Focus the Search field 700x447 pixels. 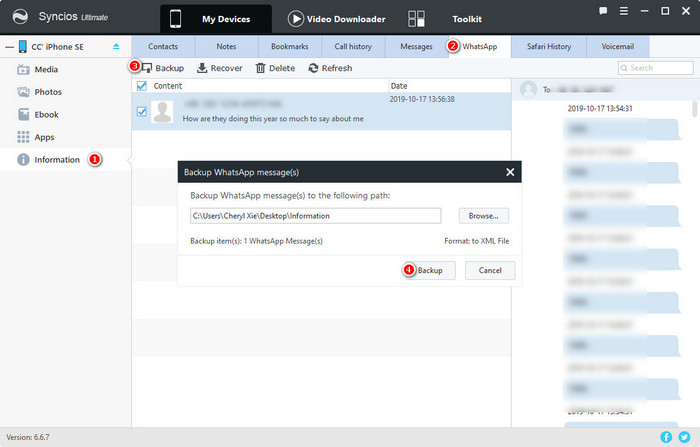655,68
